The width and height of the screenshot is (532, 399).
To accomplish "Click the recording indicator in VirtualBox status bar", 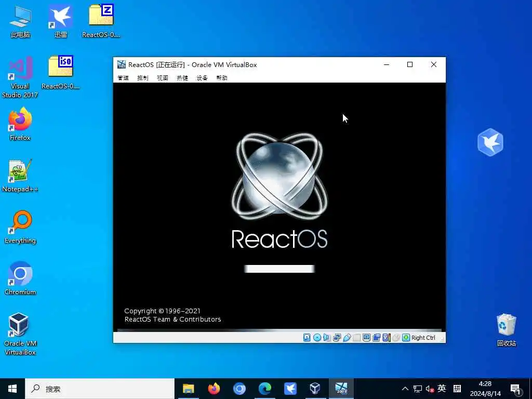I will [x=376, y=338].
